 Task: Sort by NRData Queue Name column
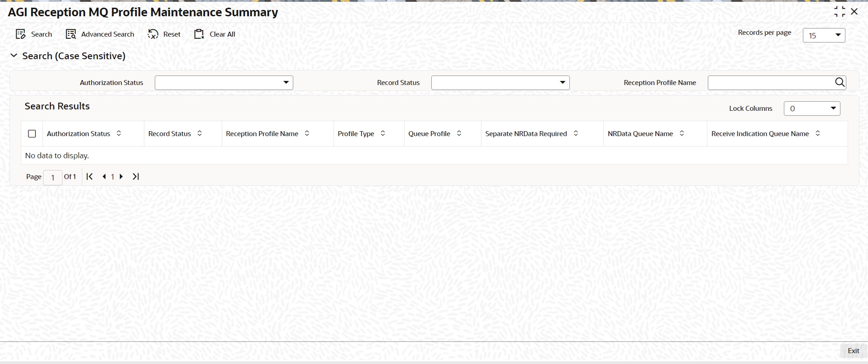coord(682,133)
